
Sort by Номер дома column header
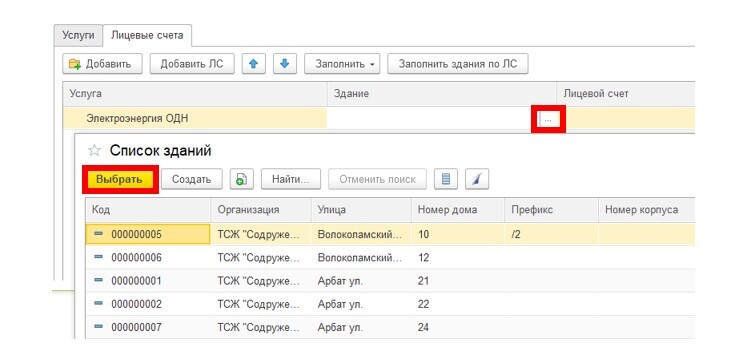[457, 210]
